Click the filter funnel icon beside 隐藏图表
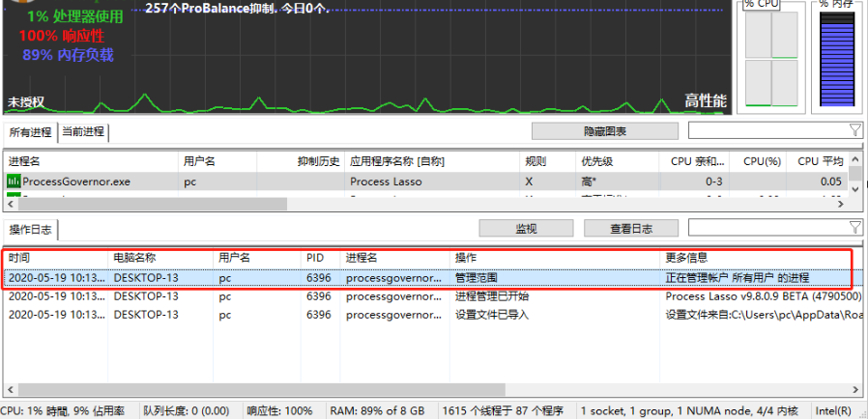868x420 pixels. pos(855,130)
